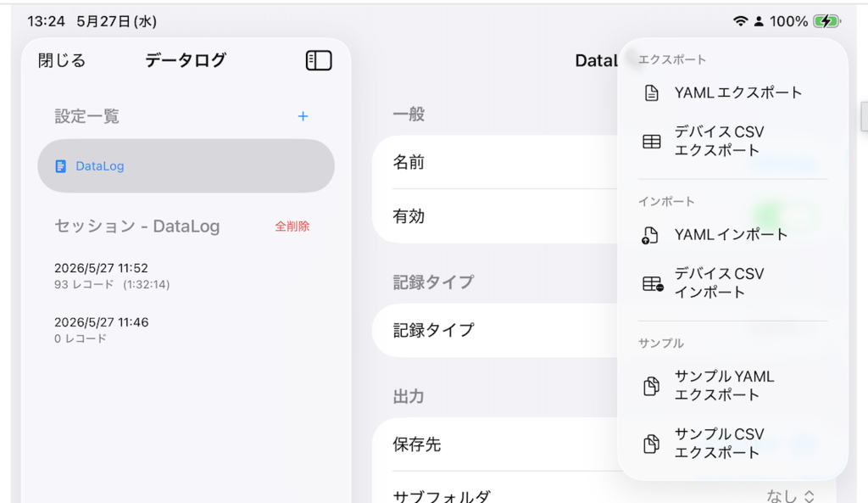Choose サンプル CSV エクスポート menu item

pyautogui.click(x=733, y=443)
